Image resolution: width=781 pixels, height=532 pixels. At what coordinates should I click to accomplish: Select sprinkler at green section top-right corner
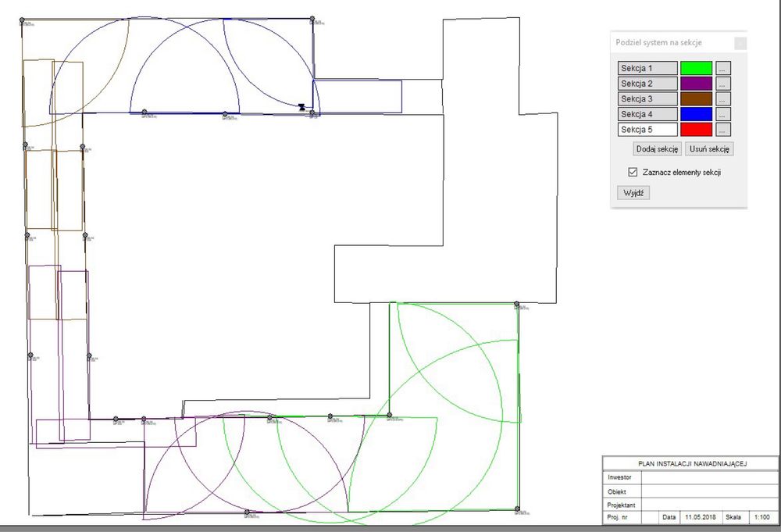(x=516, y=304)
